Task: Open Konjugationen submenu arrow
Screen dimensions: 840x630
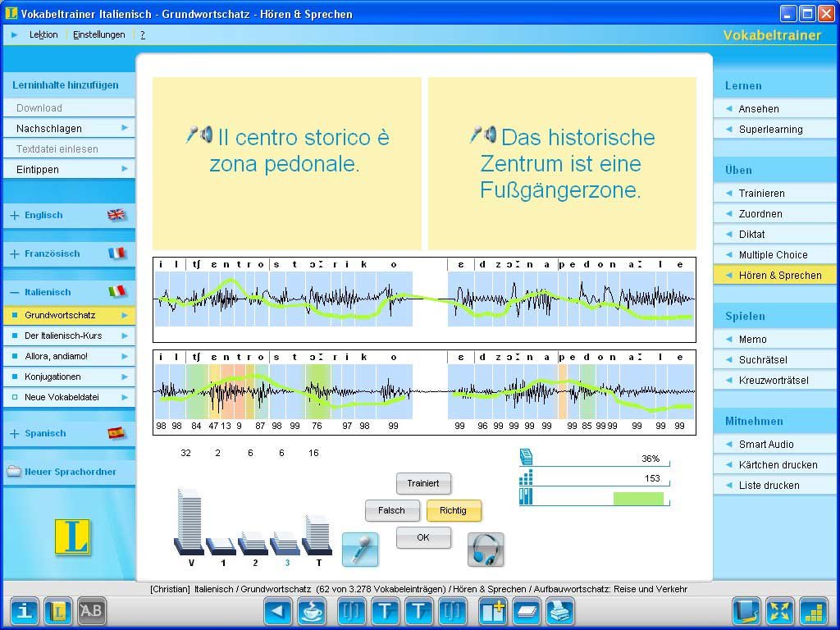Action: pos(125,377)
